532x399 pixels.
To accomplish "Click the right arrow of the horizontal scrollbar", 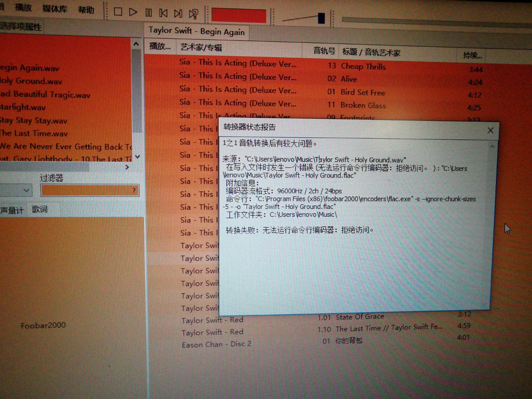I will [127, 167].
